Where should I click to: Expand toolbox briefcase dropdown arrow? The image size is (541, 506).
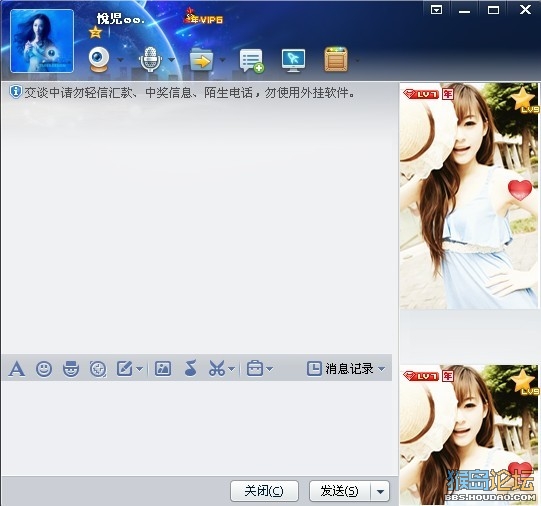[x=270, y=369]
